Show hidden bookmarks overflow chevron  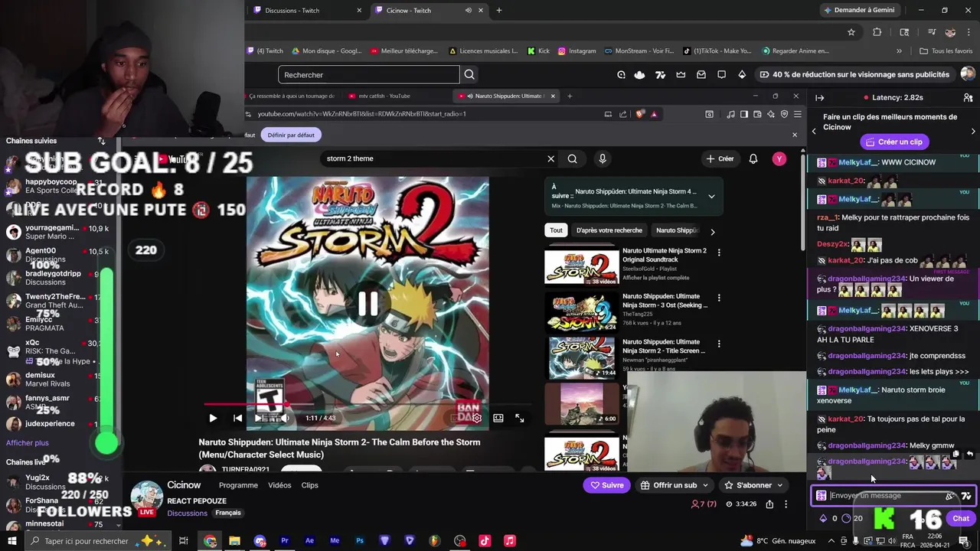click(x=899, y=51)
